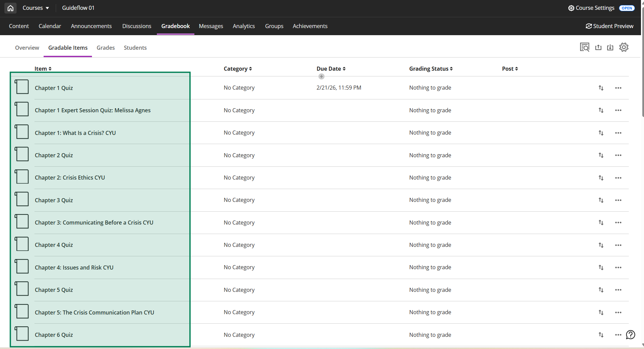Open the Analytics navigation tab

pos(244,26)
